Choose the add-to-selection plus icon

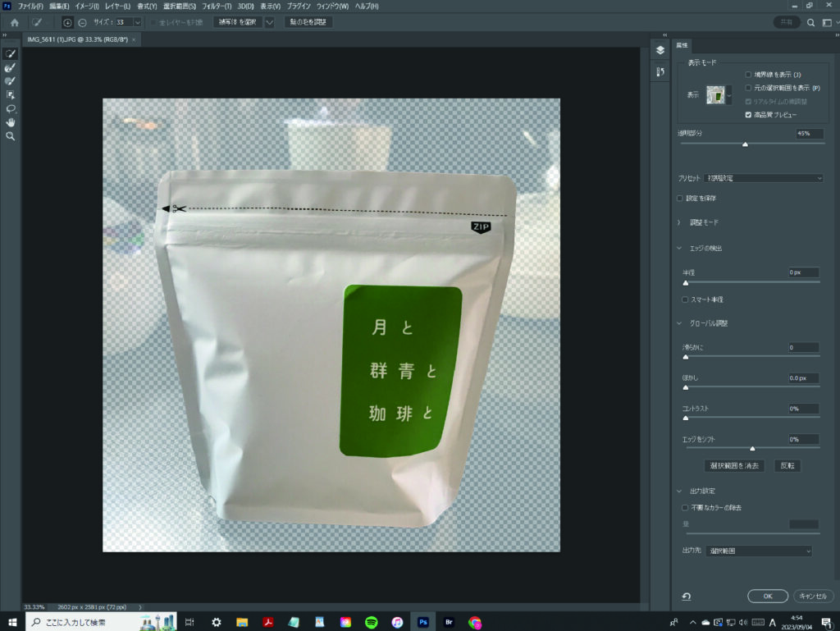pos(67,22)
